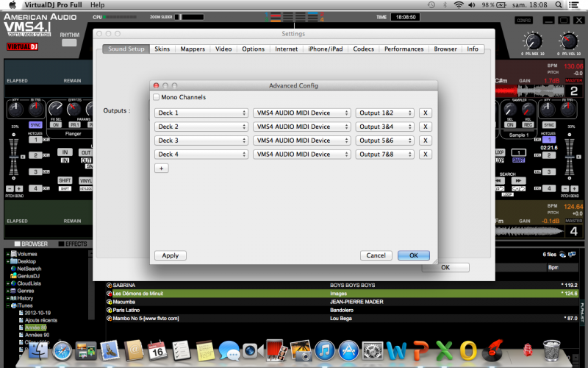Open the Output 3&4 dropdown
Viewport: 588px width, 368px height.
[384, 127]
